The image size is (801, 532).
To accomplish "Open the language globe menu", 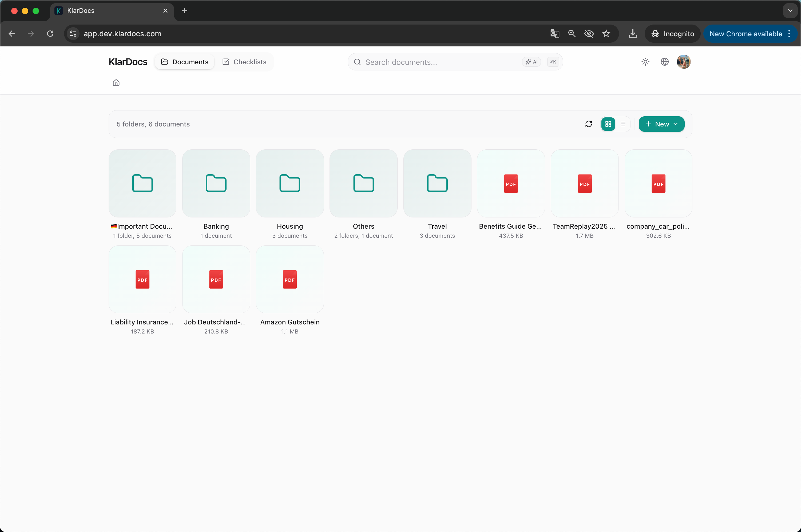I will tap(664, 62).
